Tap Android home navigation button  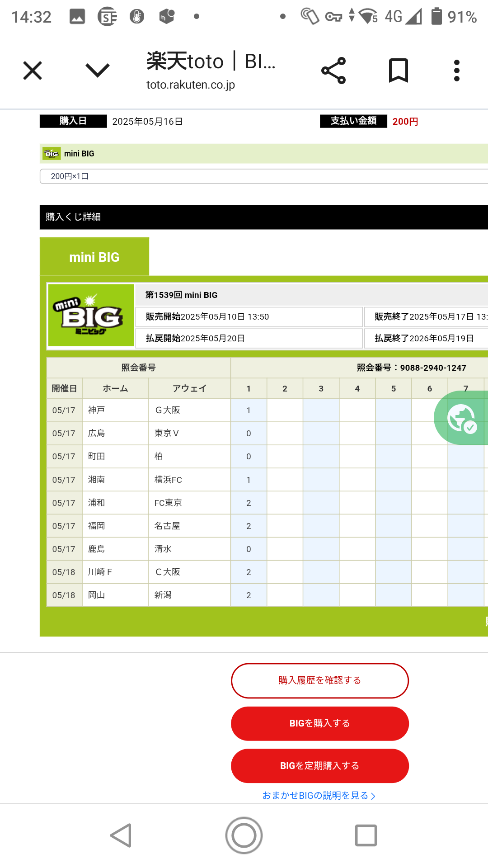point(244,835)
